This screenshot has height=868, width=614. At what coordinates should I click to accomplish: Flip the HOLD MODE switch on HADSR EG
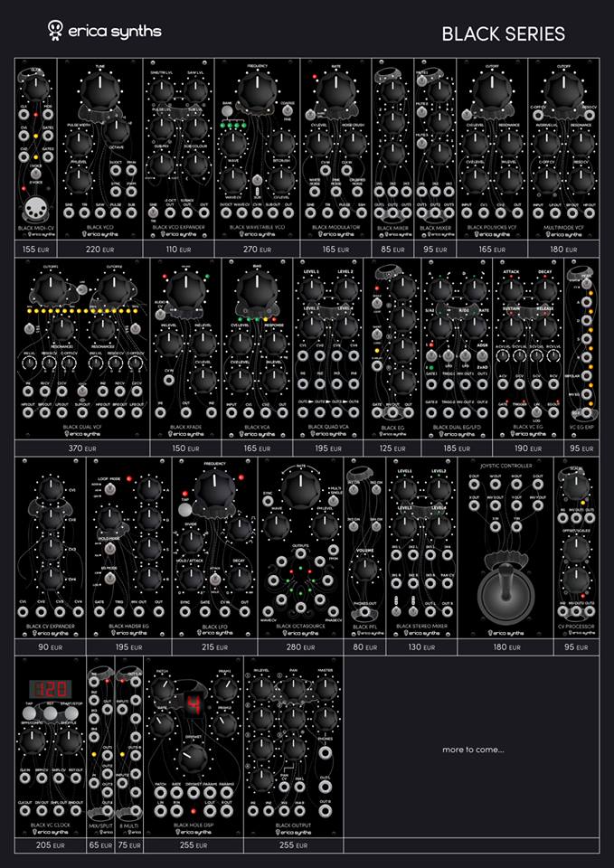tap(110, 547)
